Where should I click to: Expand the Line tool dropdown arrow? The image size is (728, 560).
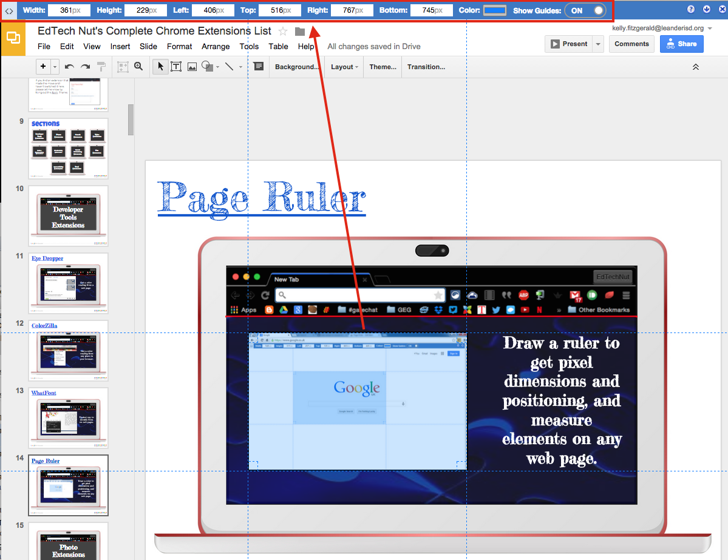pyautogui.click(x=240, y=67)
